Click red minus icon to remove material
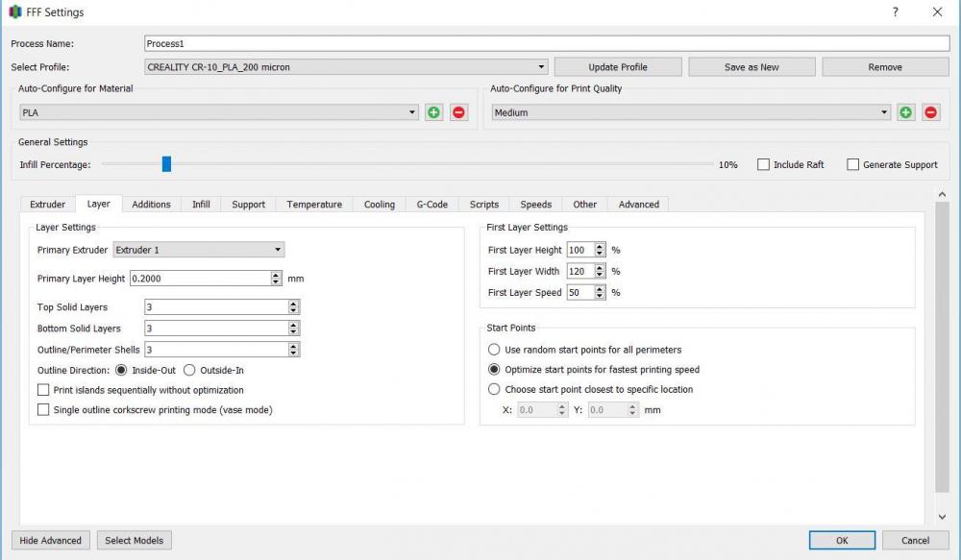Viewport: 961px width, 560px height. 458,112
